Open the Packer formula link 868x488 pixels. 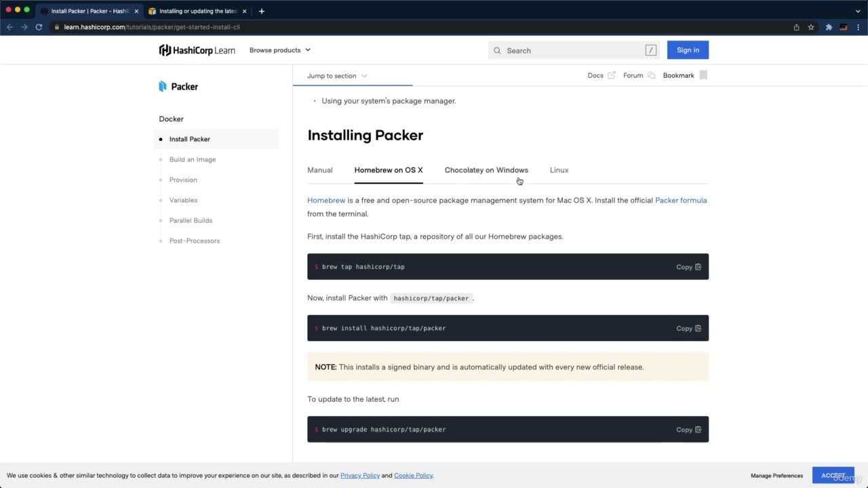681,201
